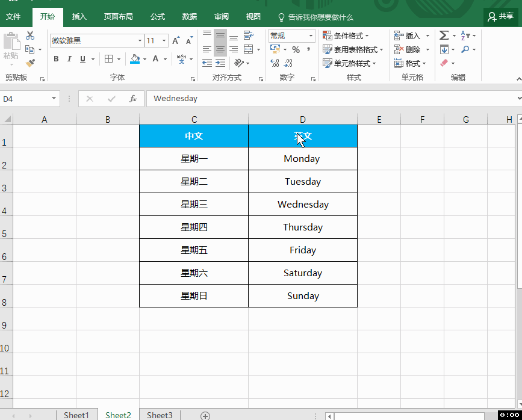
Task: Click the increase font size icon
Action: pyautogui.click(x=176, y=41)
